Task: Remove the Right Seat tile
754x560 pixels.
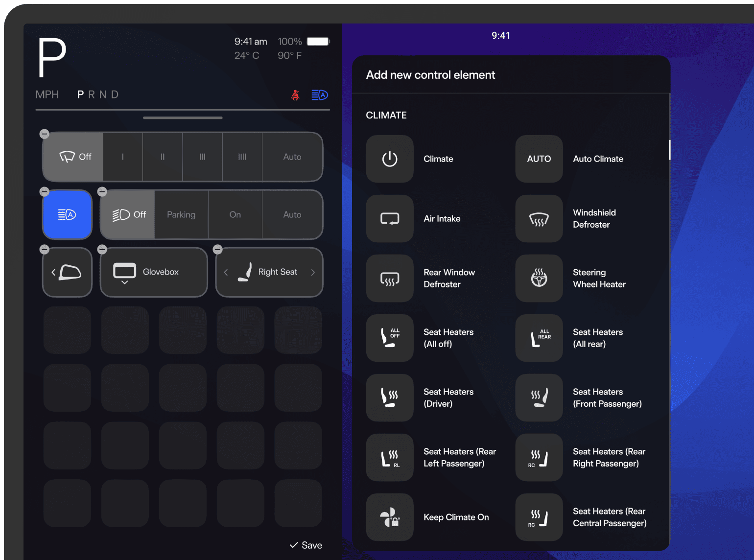Action: coord(218,250)
